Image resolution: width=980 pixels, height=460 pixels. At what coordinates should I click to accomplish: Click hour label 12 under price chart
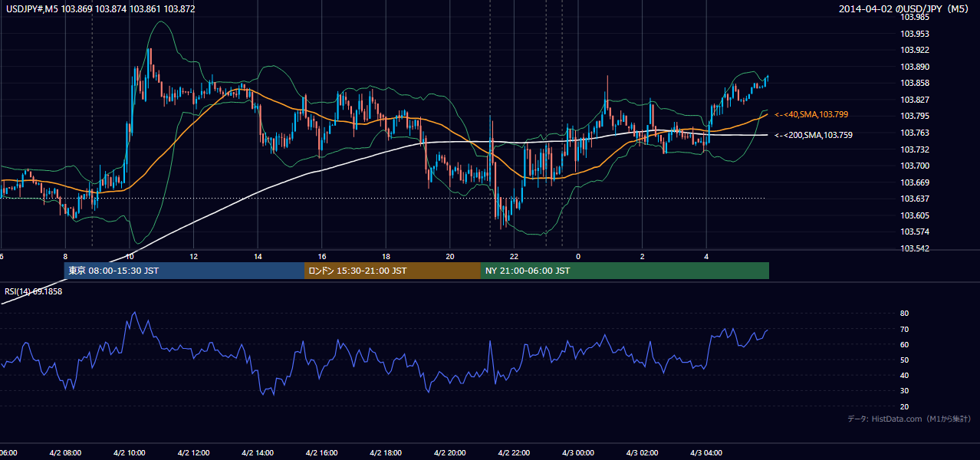(194, 256)
